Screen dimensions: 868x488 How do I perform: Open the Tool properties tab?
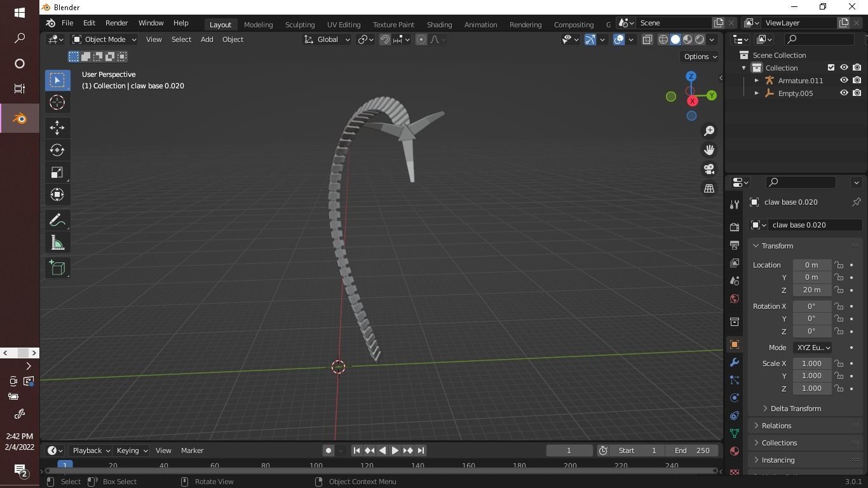(x=735, y=204)
